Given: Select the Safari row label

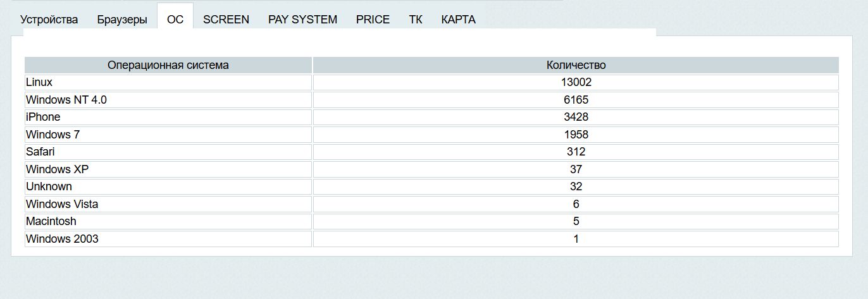Looking at the screenshot, I should 40,152.
